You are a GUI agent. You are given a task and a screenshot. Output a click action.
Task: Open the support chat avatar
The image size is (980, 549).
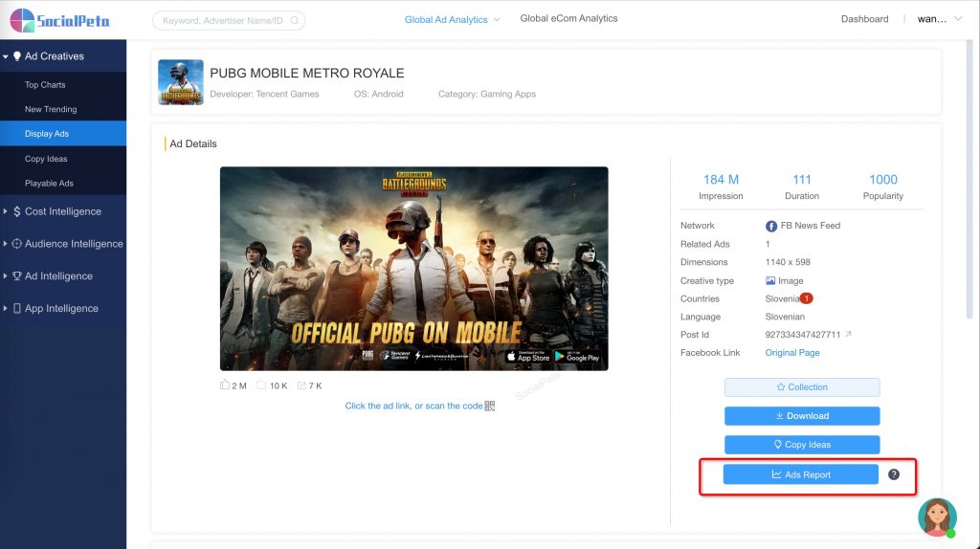pos(937,517)
